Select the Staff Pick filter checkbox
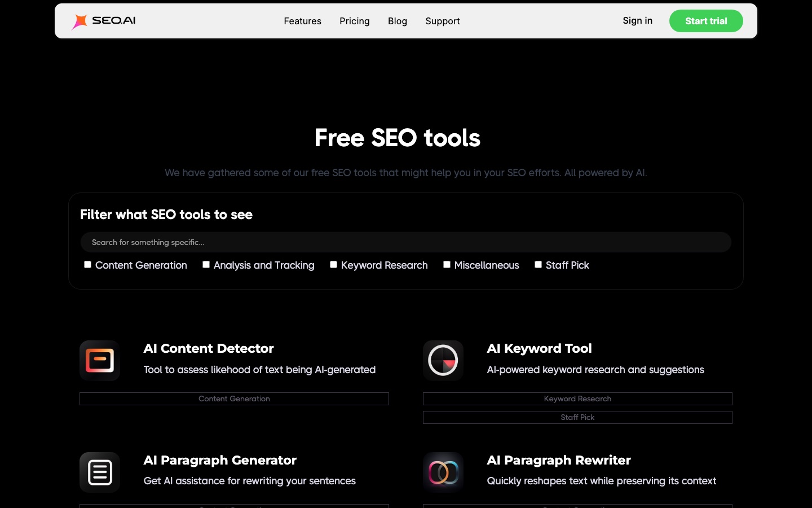Screen dimensions: 812x508 click(x=538, y=264)
